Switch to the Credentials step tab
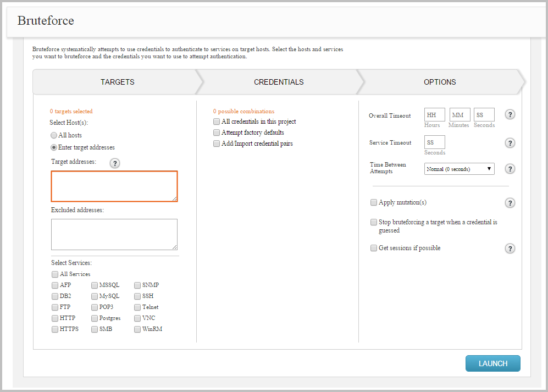This screenshot has height=392, width=548. [x=278, y=82]
